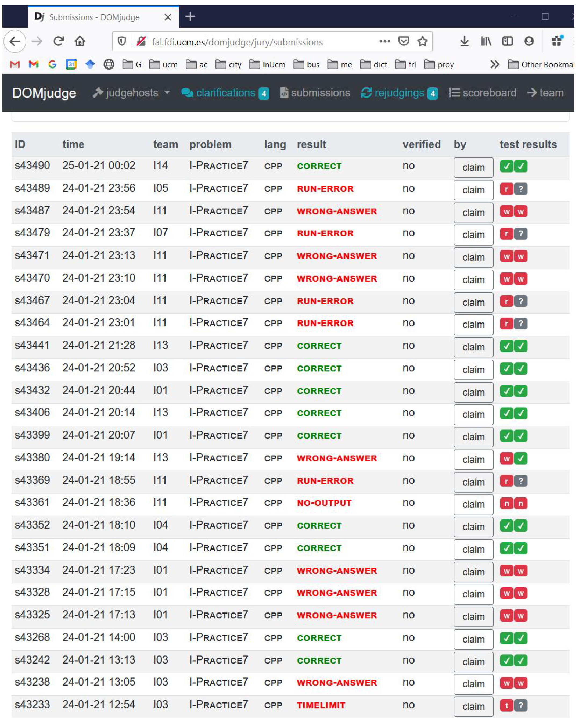Open clarifications in the nav bar

click(x=225, y=92)
